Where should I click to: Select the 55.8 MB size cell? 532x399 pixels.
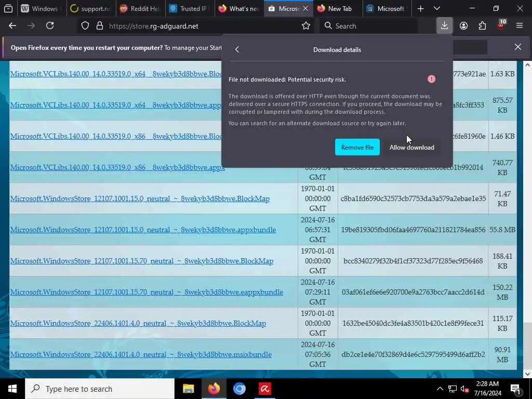coord(502,230)
